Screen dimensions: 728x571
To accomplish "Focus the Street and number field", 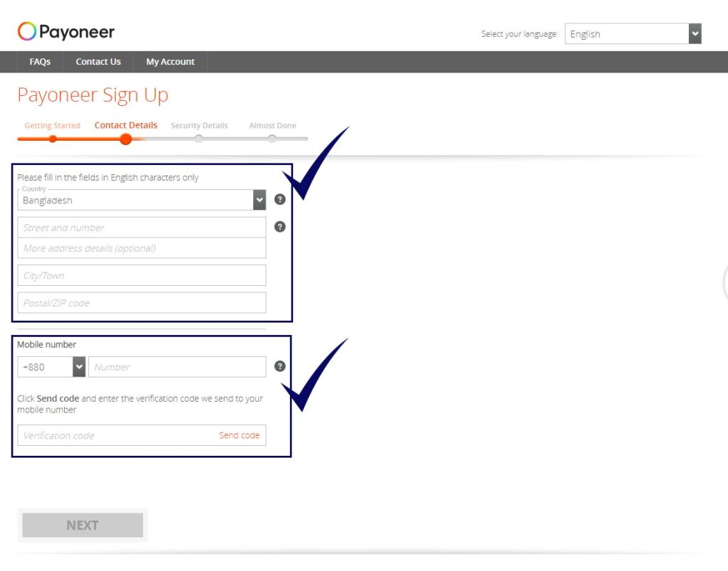I will (141, 228).
